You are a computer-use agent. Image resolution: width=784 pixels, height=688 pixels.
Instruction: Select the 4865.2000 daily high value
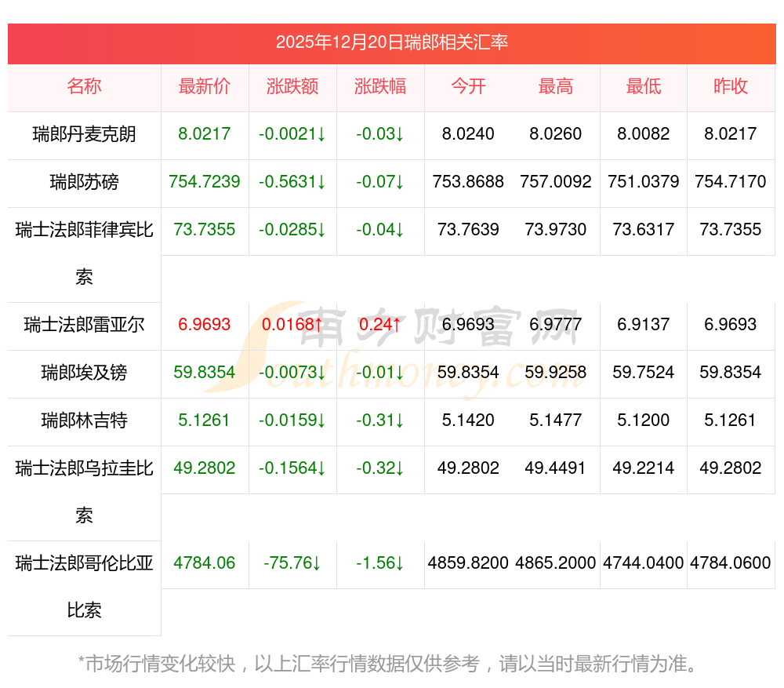click(556, 562)
